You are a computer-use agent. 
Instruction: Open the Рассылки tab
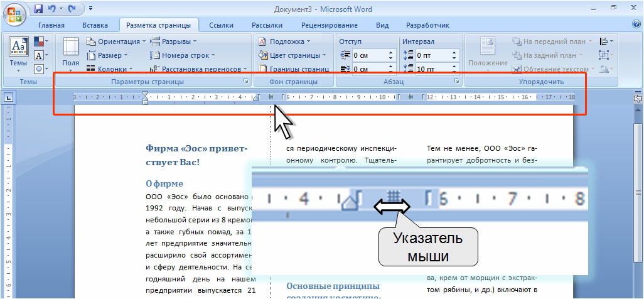point(267,25)
